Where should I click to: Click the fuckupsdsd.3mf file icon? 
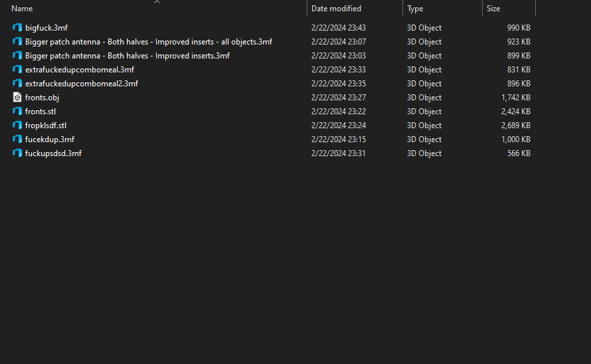[x=17, y=153]
